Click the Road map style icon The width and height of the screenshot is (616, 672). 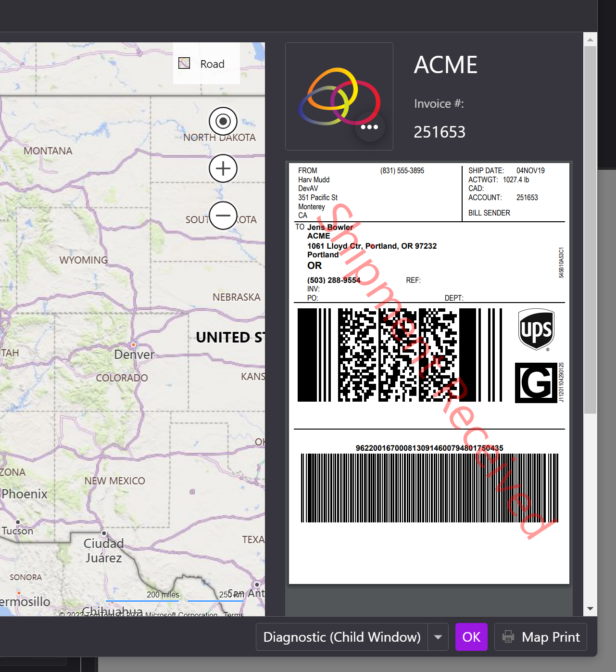coord(184,63)
